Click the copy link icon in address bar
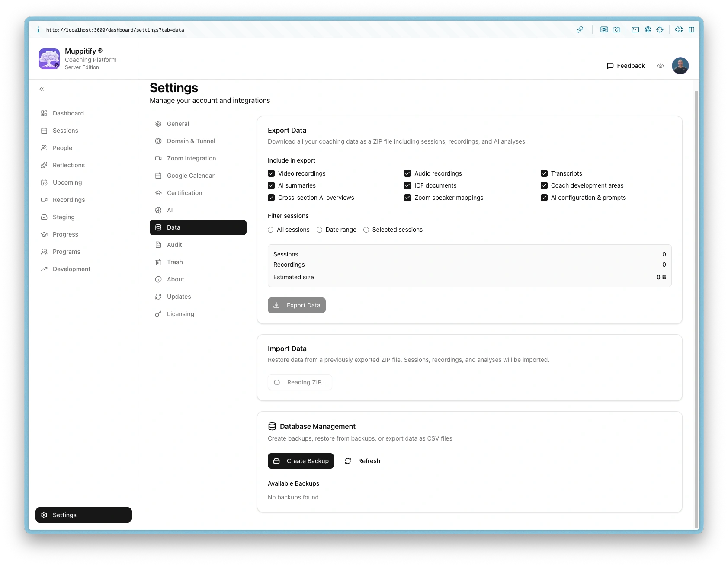This screenshot has height=566, width=728. 580,30
